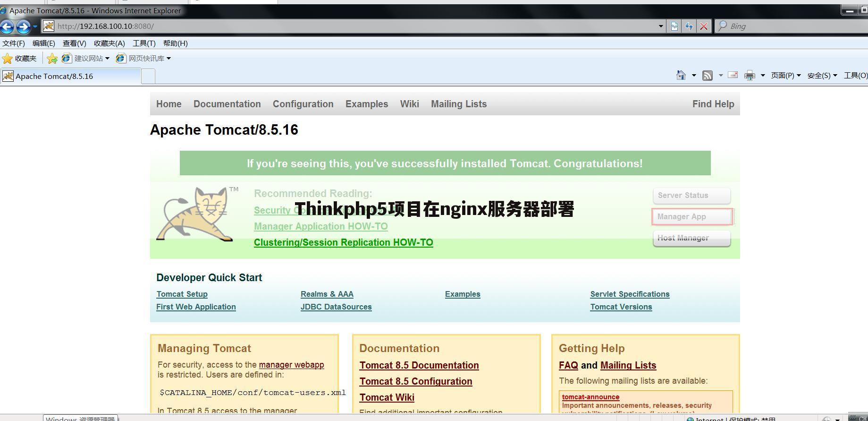This screenshot has width=868, height=421.
Task: Click the Manager App button
Action: point(691,217)
